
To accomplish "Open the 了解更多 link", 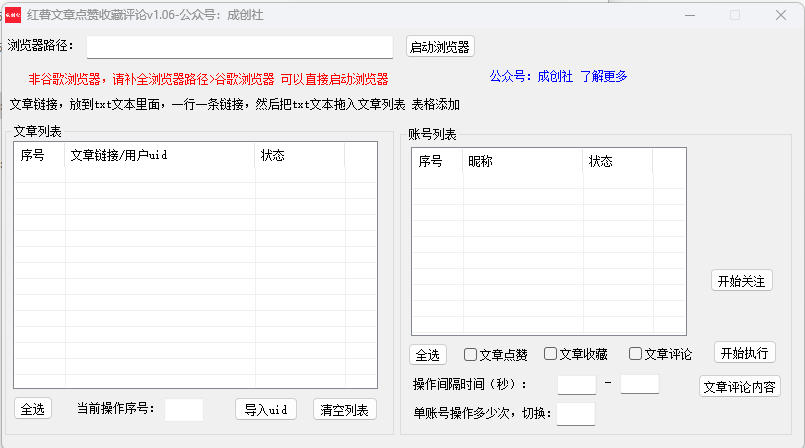I will (x=603, y=76).
